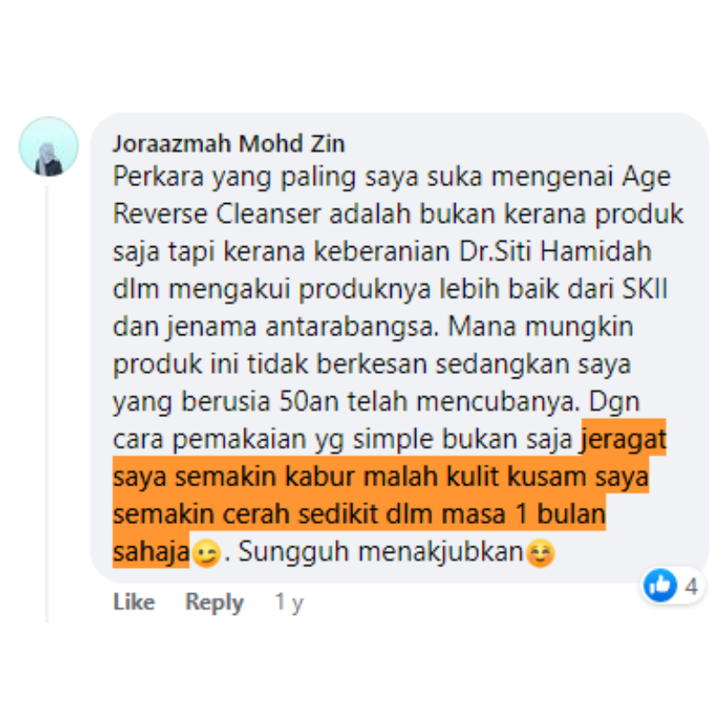Open Joraazmah Mohd Zin's profile picture
The height and width of the screenshot is (728, 728).
(x=49, y=146)
